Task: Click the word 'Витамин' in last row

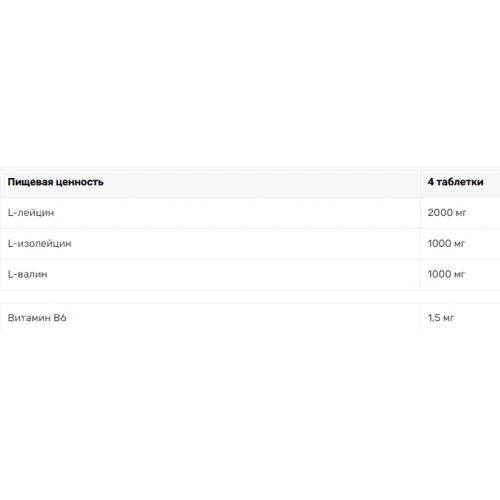Action: (x=29, y=318)
